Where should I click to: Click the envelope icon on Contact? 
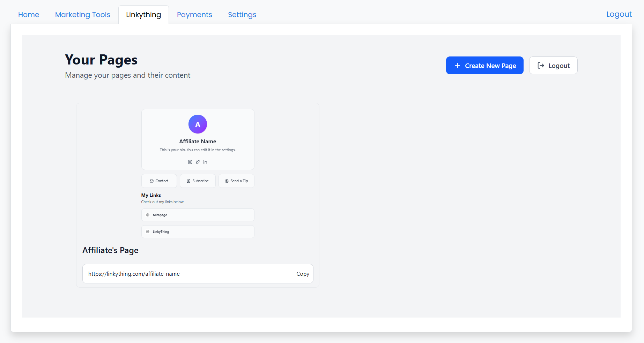[x=151, y=181]
